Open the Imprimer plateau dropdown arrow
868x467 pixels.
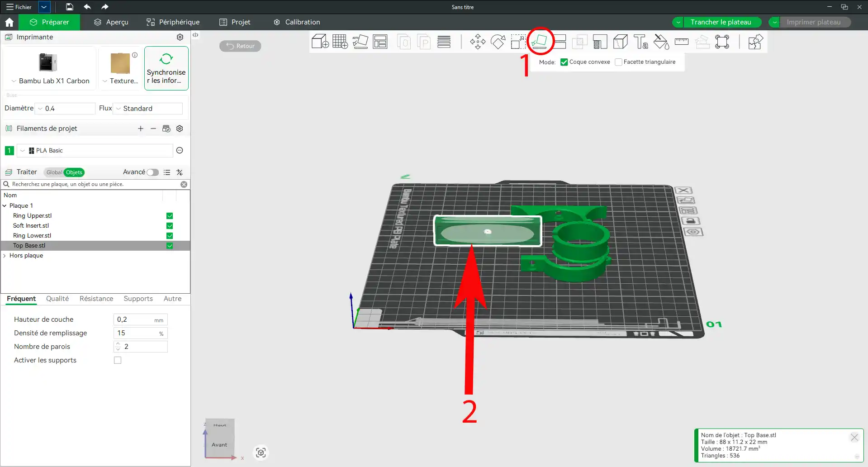pos(775,22)
